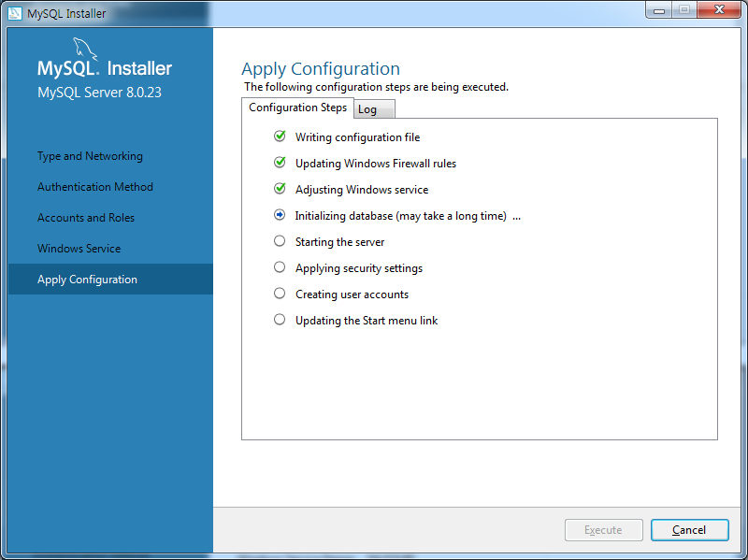Click Updating Windows Firewall rules text
Image resolution: width=748 pixels, height=560 pixels.
point(376,164)
